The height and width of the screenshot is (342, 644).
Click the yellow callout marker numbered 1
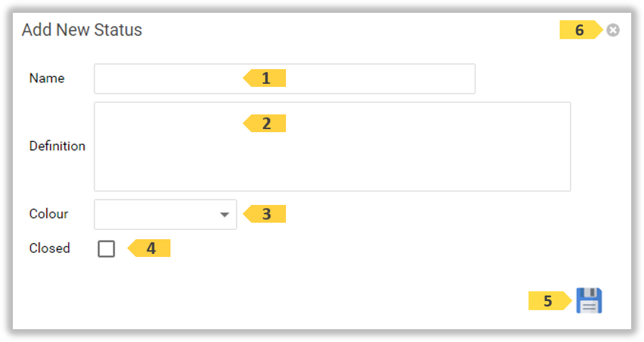pos(266,78)
